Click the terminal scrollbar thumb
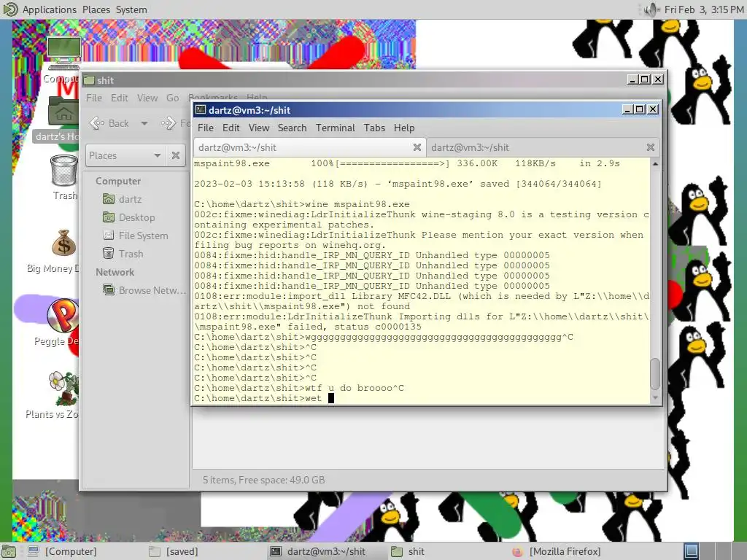Viewport: 747px width, 560px height. point(656,374)
